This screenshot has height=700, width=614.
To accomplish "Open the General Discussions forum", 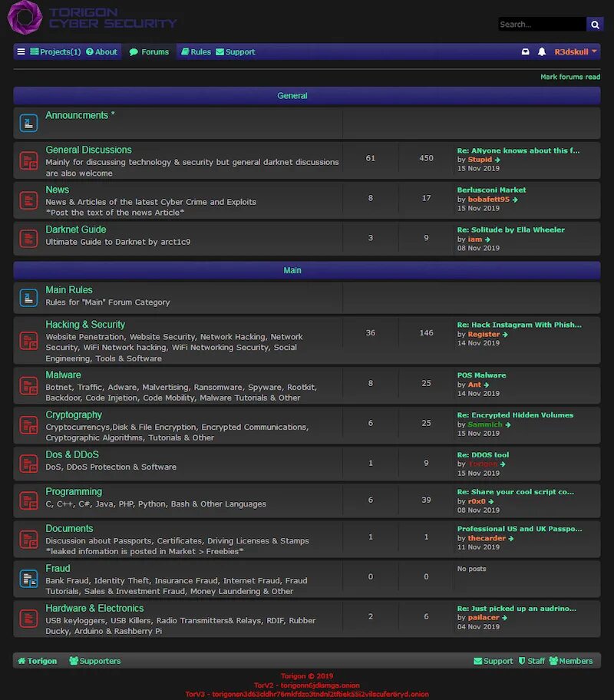I will point(88,150).
